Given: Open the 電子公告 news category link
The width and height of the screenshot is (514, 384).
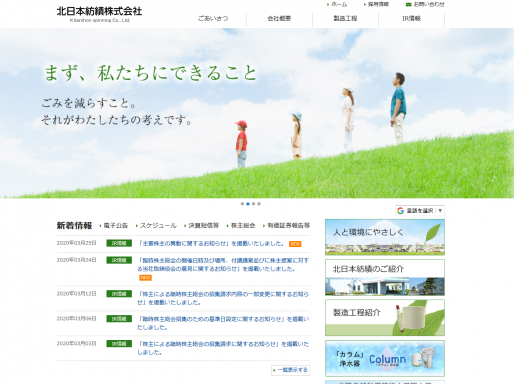Looking at the screenshot, I should [116, 226].
